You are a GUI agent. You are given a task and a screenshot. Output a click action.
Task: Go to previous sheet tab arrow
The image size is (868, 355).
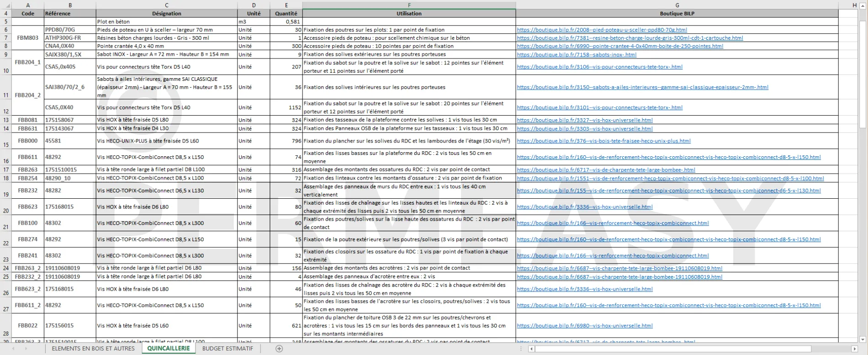pyautogui.click(x=13, y=349)
